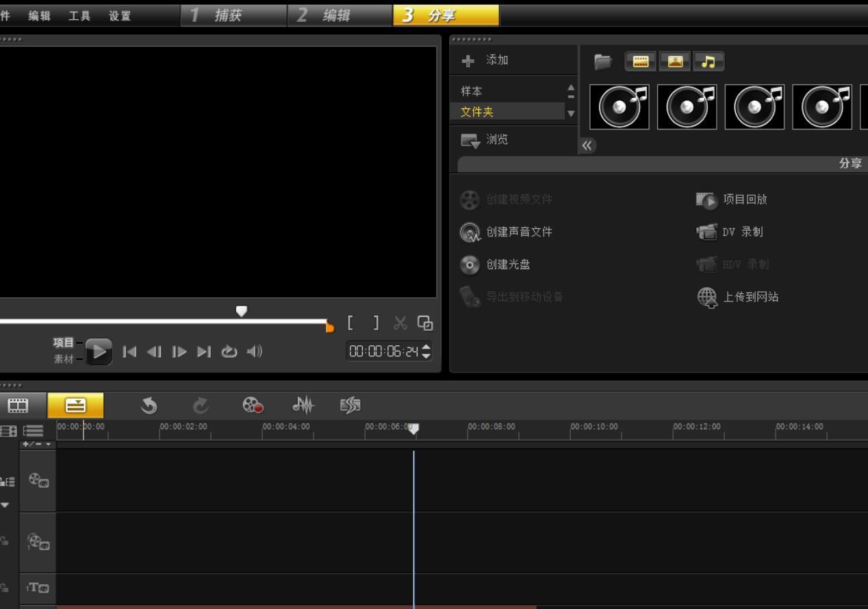Click 创建光盘 option
868x609 pixels.
495,264
